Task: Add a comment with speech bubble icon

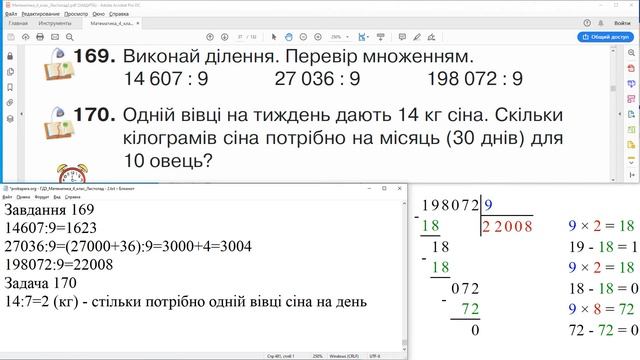Action: point(402,37)
